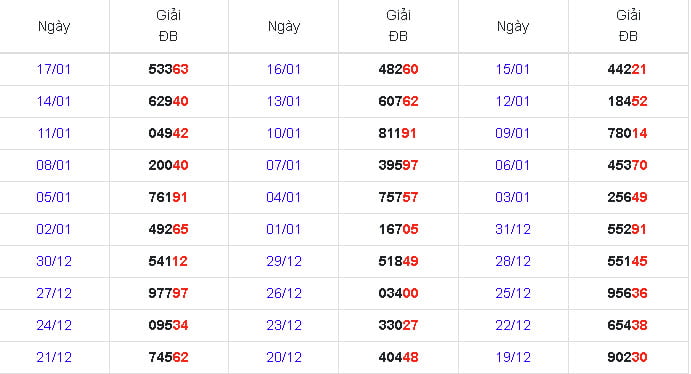Open the 15/01 date link
This screenshot has height=374, width=691.
click(x=513, y=69)
